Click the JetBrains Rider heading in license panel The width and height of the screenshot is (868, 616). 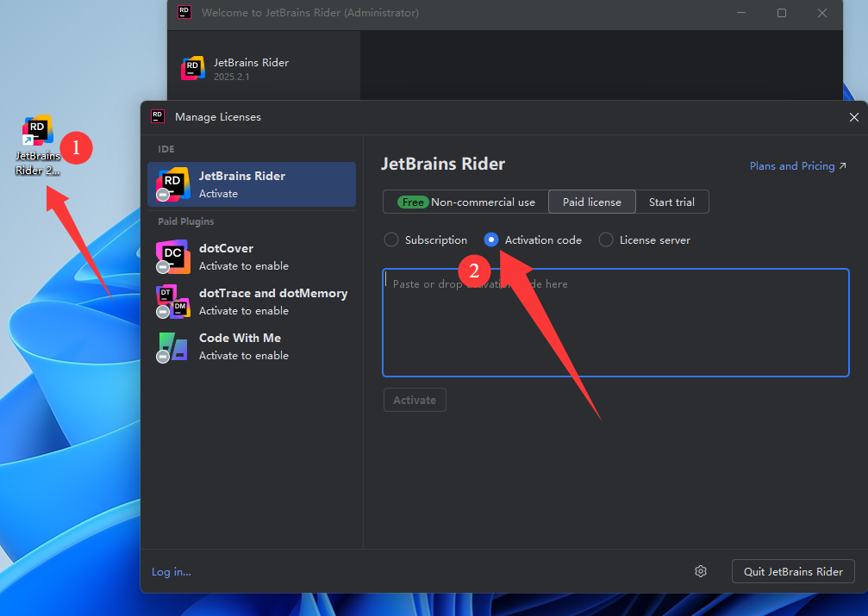point(443,164)
